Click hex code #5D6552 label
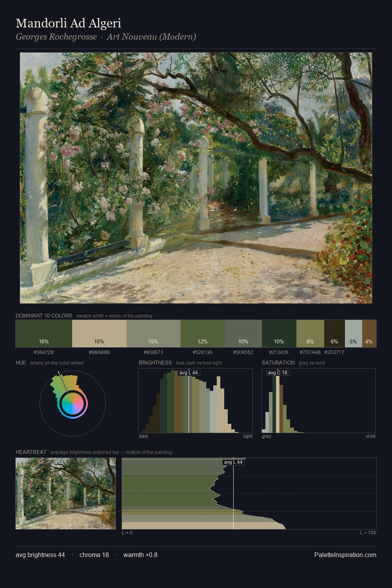The image size is (392, 588). pos(243,352)
